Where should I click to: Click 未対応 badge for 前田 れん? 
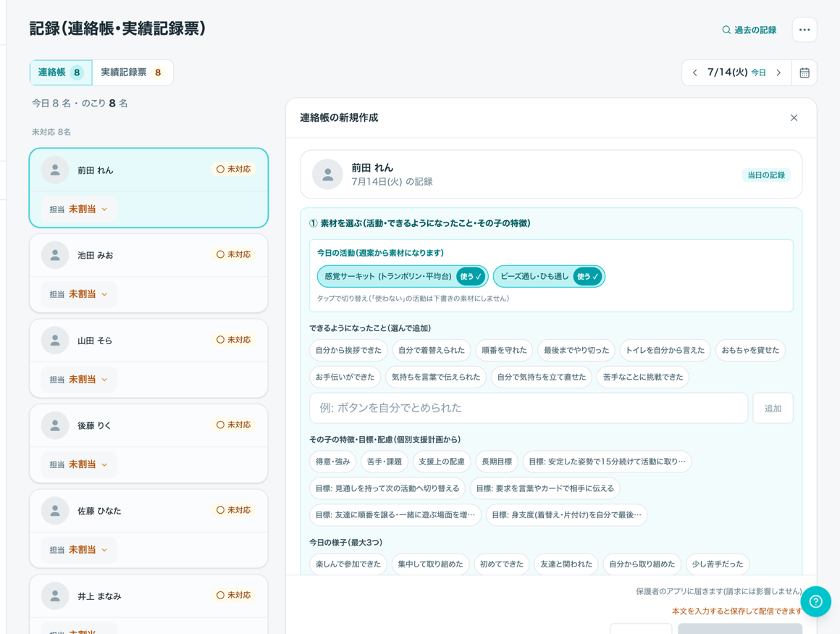(234, 170)
